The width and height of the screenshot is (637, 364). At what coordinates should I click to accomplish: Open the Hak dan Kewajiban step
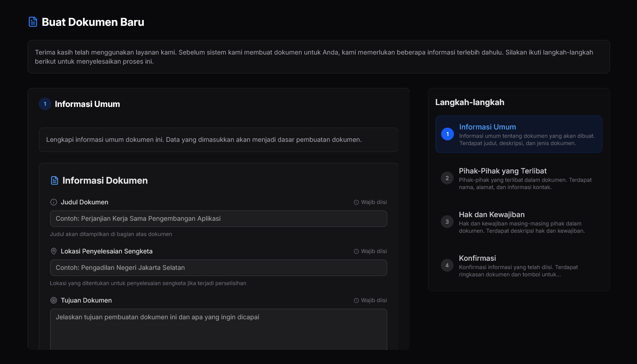(x=519, y=222)
